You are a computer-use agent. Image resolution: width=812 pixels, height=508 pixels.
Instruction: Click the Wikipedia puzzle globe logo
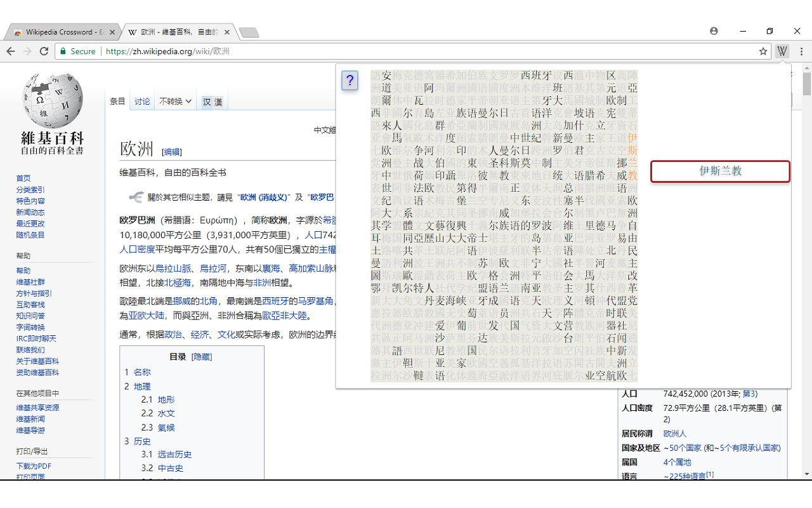[52, 100]
